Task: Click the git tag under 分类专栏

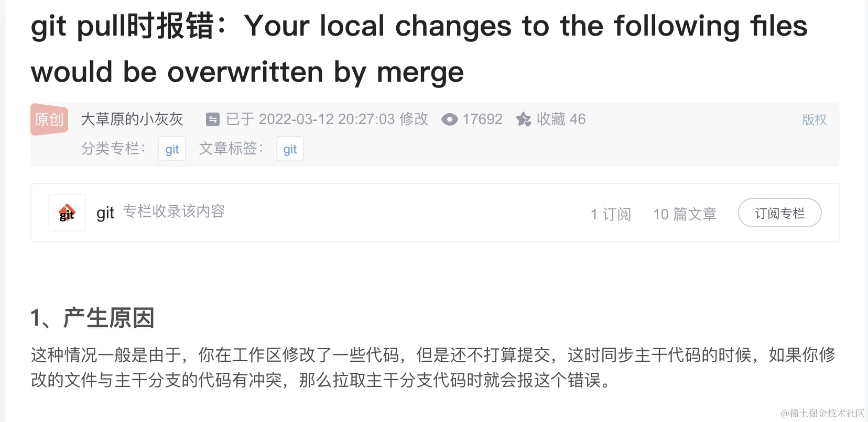Action: coord(172,149)
